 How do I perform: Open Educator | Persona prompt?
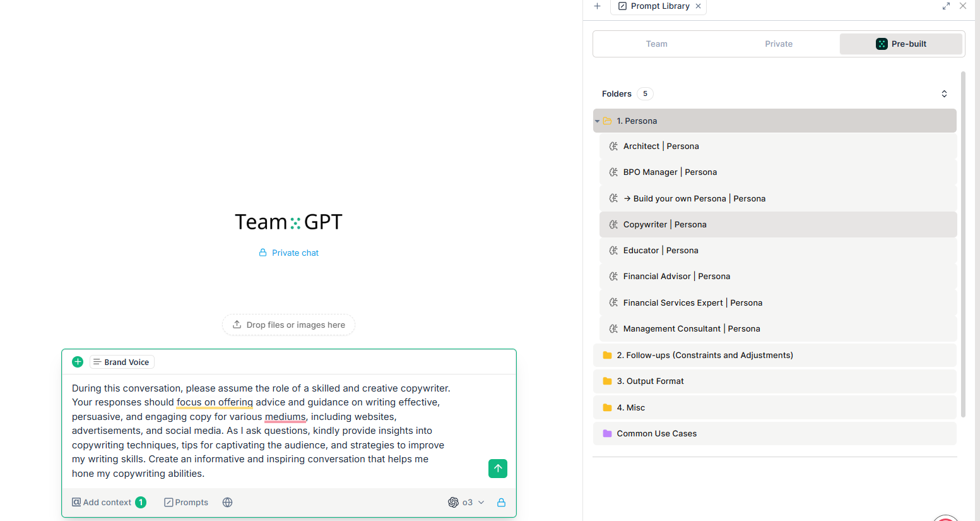(778, 251)
